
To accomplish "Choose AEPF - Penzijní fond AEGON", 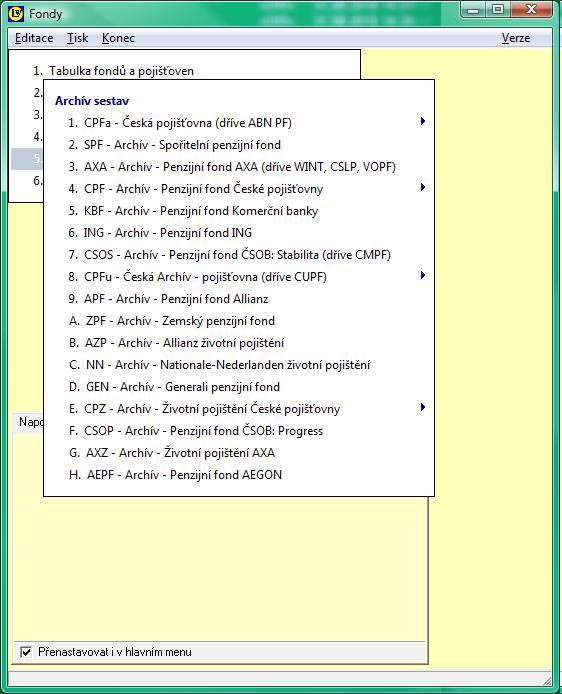I will click(175, 475).
